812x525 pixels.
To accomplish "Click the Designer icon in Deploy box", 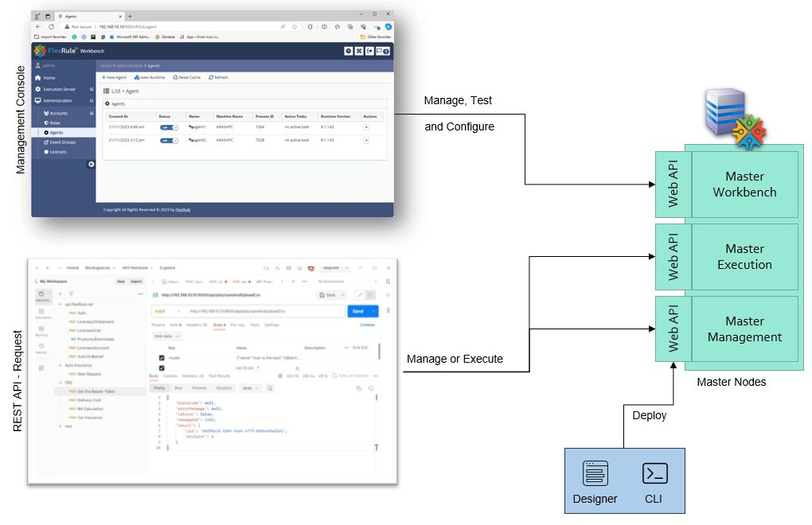I will (x=595, y=472).
